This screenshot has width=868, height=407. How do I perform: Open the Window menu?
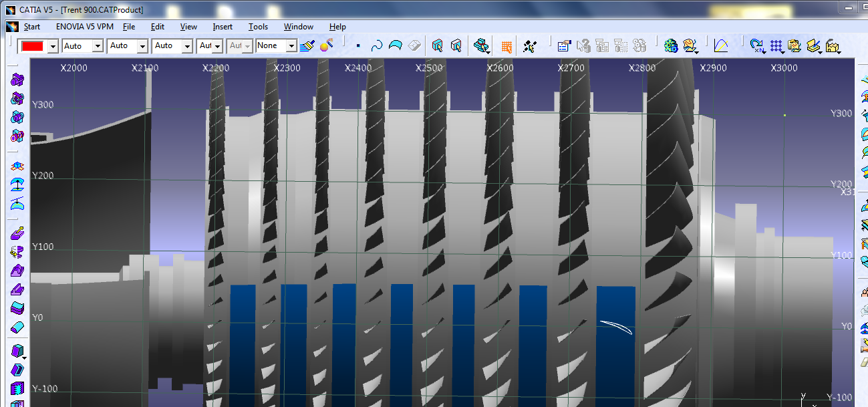coord(299,27)
